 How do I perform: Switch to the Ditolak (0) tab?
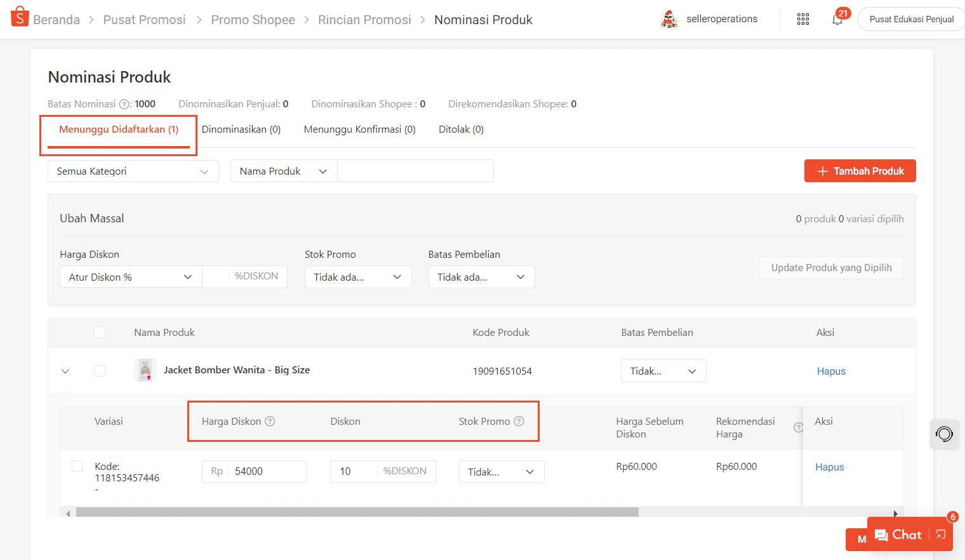(x=461, y=130)
